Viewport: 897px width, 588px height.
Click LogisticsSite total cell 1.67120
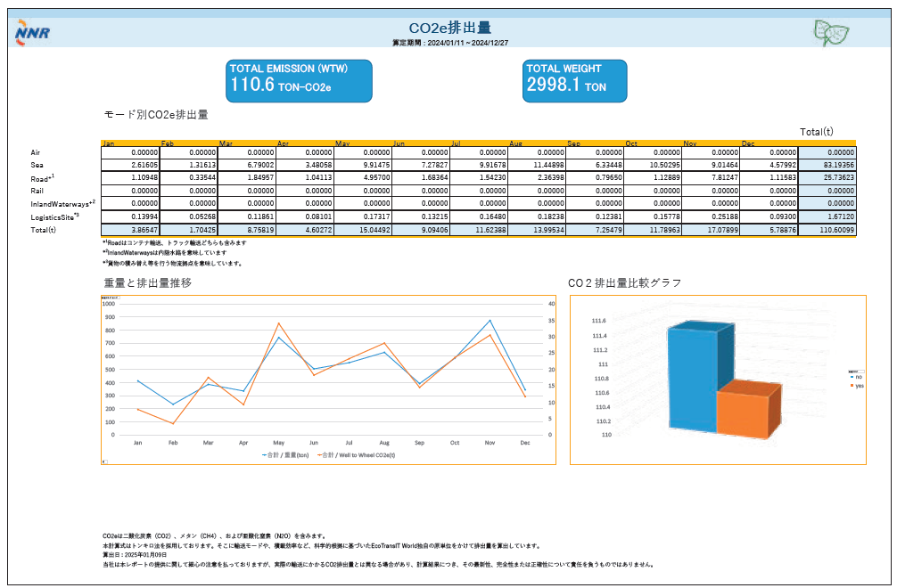click(827, 217)
